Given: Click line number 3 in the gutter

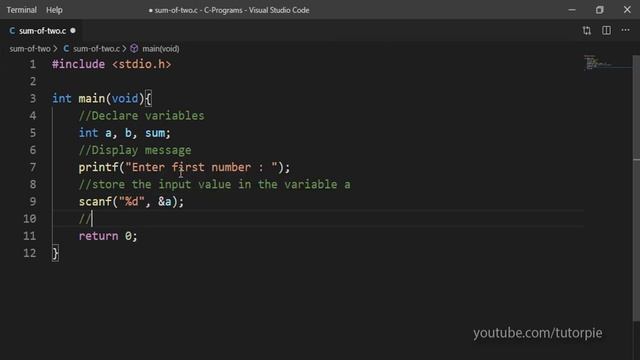Looking at the screenshot, I should click(33, 99).
